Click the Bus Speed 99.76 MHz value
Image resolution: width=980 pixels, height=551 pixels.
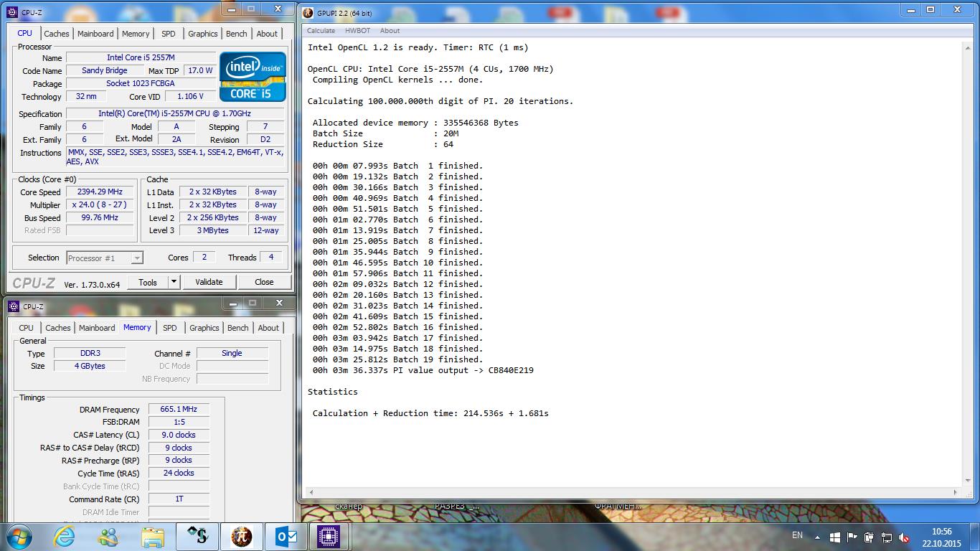(x=100, y=217)
